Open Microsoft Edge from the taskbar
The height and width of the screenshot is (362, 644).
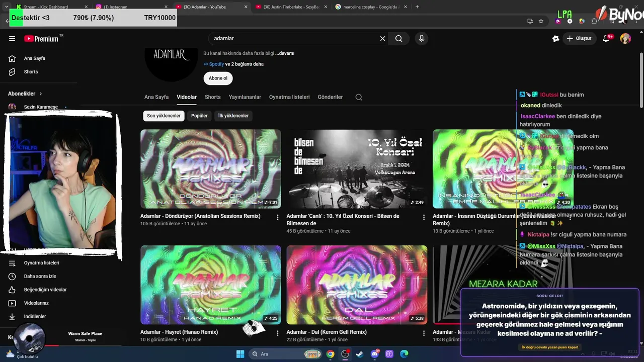click(x=404, y=354)
